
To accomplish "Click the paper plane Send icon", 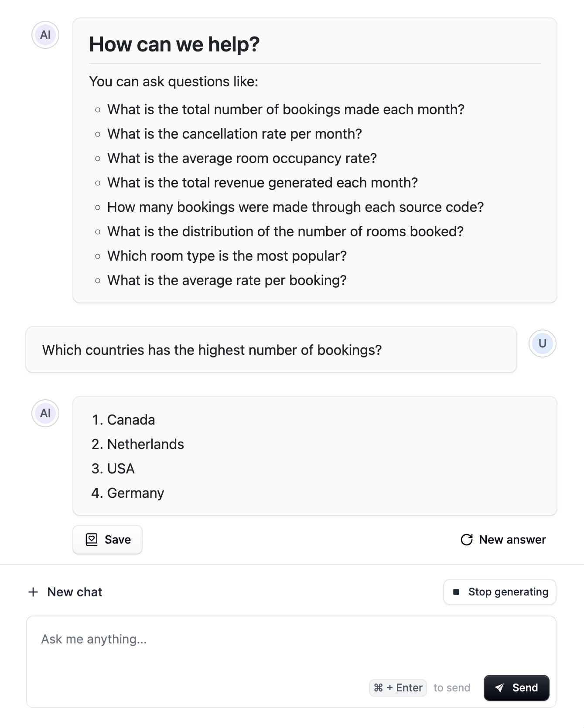I will [x=500, y=688].
